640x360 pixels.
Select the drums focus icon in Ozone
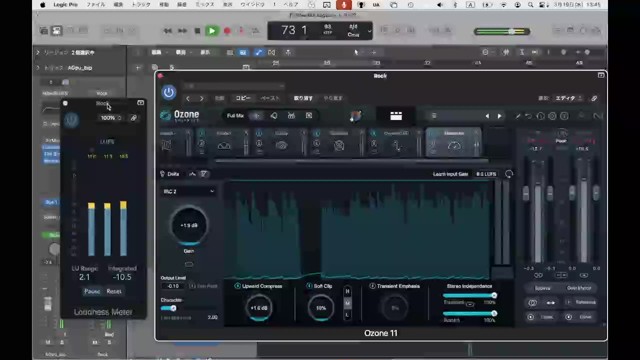(291, 116)
